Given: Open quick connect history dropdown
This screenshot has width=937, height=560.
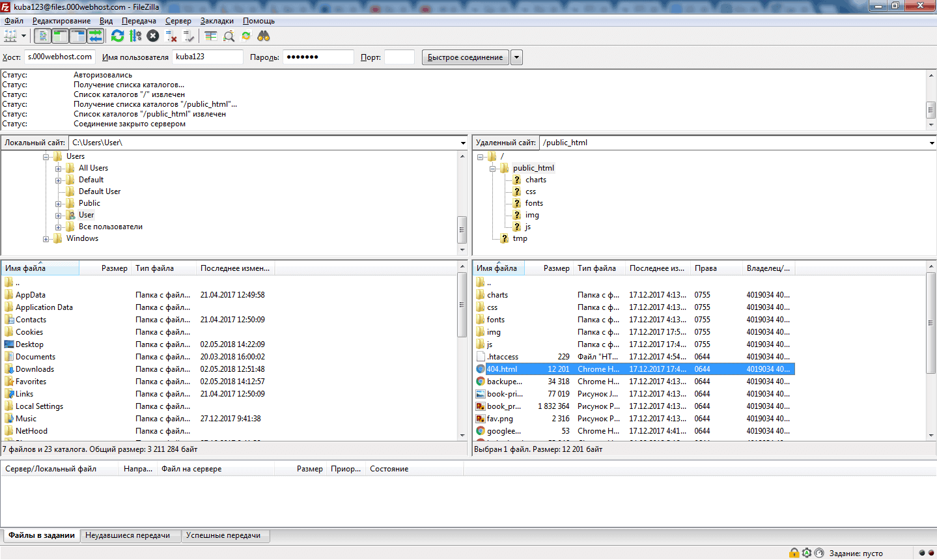Looking at the screenshot, I should coord(516,57).
